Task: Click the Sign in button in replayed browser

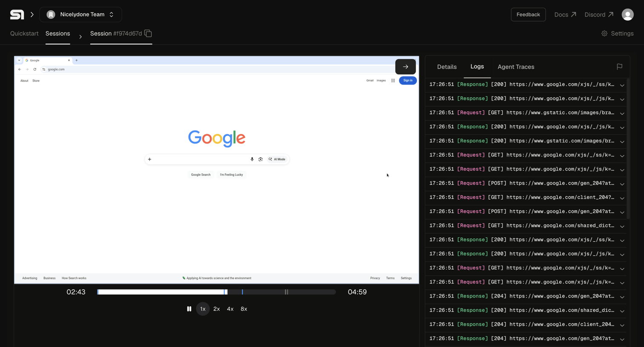Action: tap(408, 81)
